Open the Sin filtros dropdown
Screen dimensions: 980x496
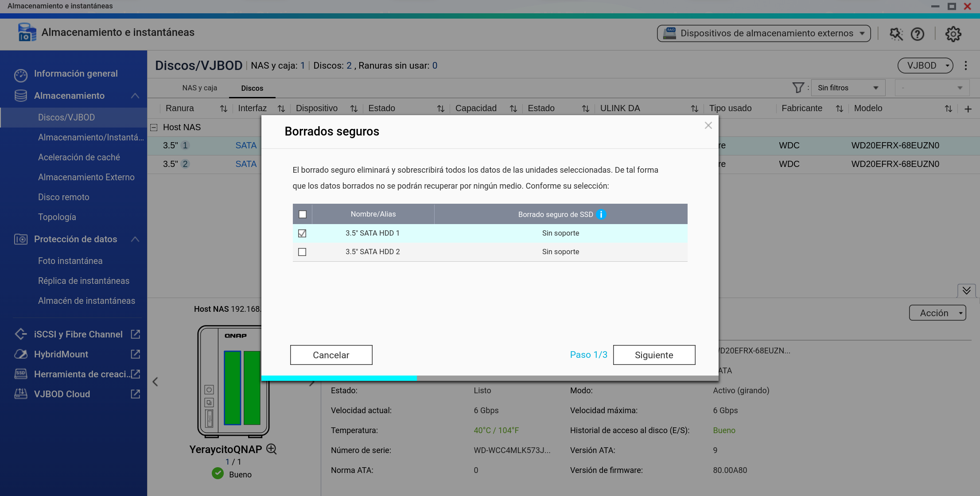(x=848, y=88)
